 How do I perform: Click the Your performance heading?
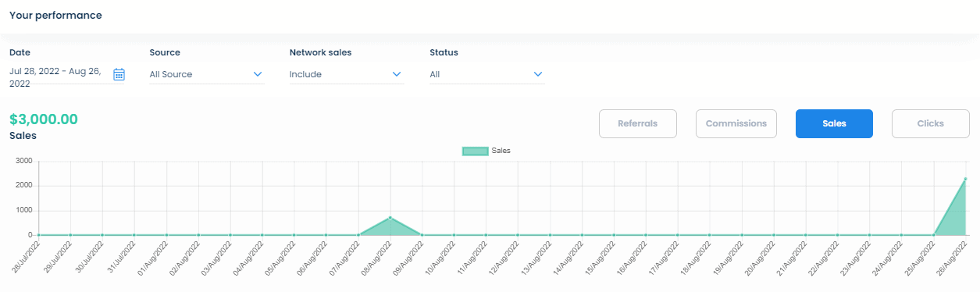point(55,15)
